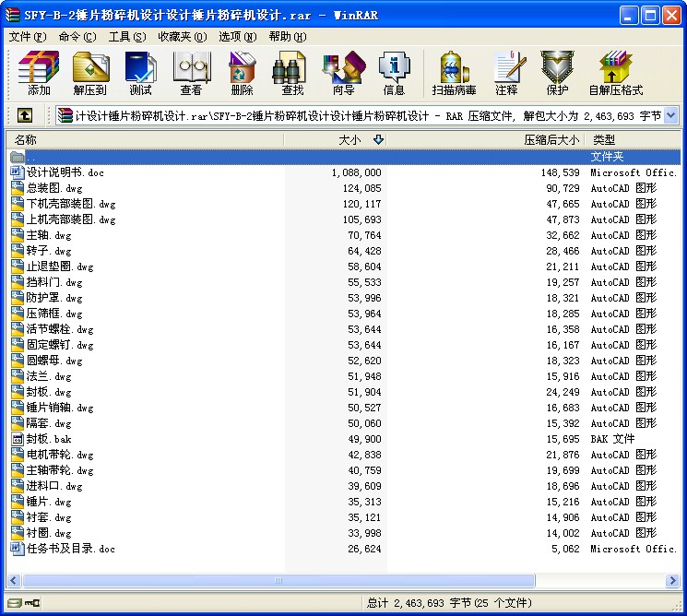Screen dimensions: 687x616
Task: Select file 衬圈.dwg
Action: pos(49,533)
